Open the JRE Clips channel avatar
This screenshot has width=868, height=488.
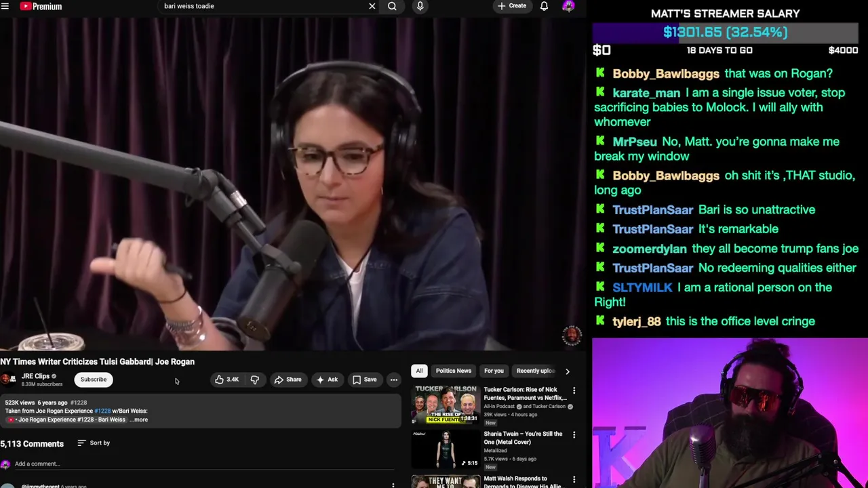point(8,380)
